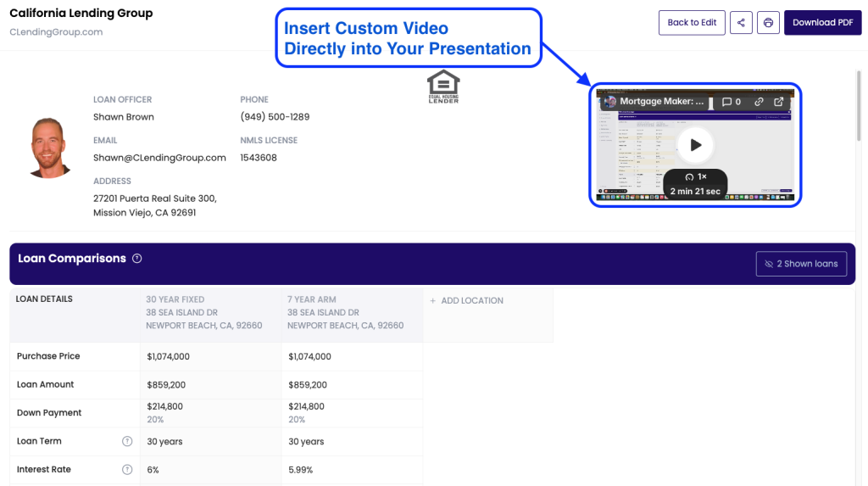Screen dimensions: 868x486
Task: Click Loan Comparisons help question icon
Action: pos(137,259)
